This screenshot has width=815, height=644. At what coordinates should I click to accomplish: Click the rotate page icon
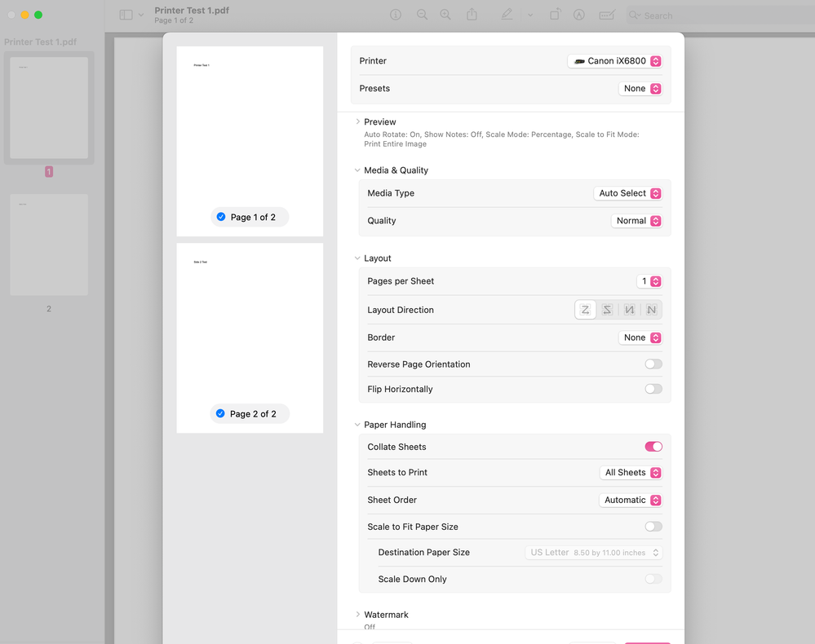coord(556,15)
